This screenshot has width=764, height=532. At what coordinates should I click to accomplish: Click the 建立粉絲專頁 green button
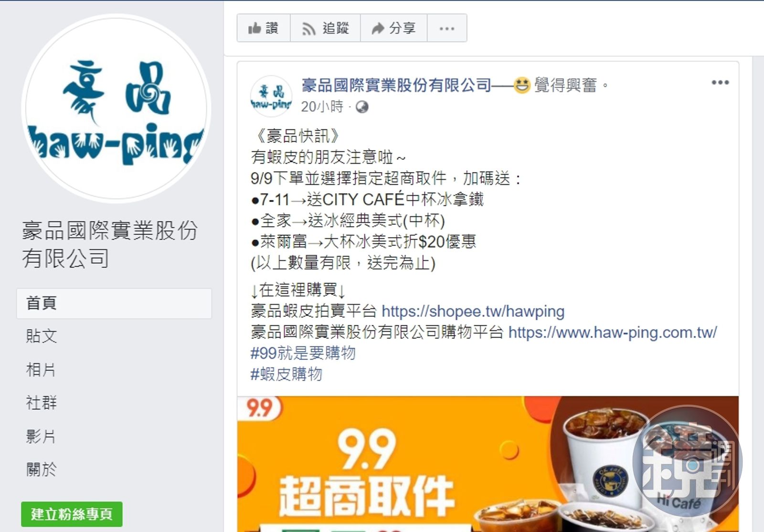72,514
